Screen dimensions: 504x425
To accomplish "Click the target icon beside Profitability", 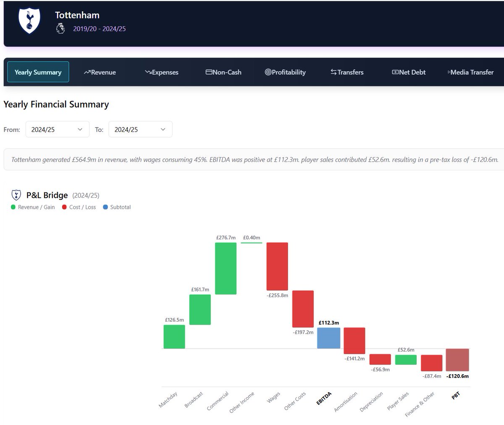I will coord(268,72).
